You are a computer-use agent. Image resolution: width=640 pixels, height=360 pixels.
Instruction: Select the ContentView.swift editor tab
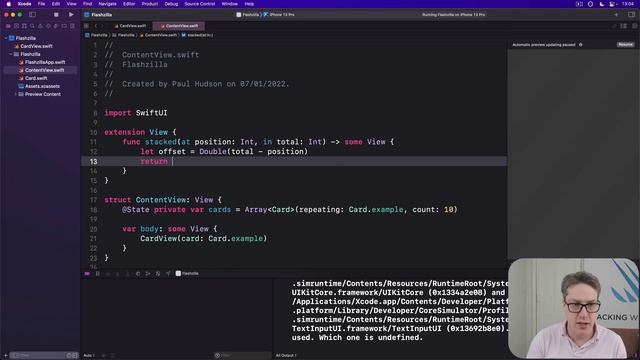pyautogui.click(x=179, y=26)
